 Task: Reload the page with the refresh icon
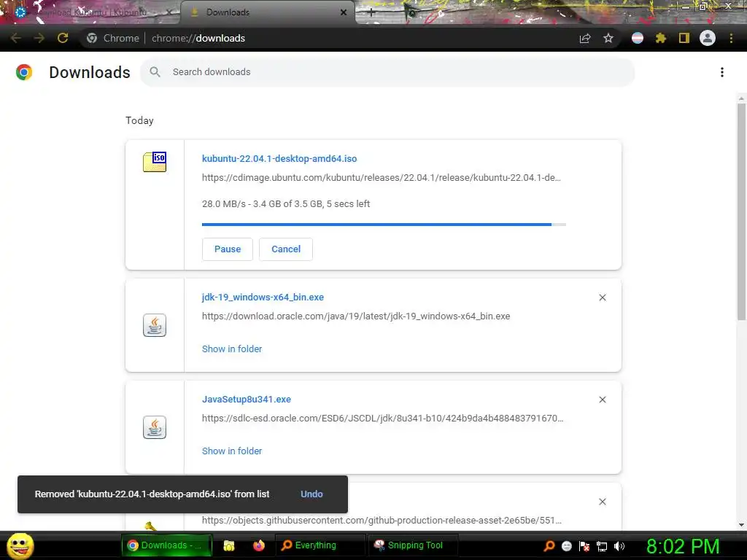[63, 38]
